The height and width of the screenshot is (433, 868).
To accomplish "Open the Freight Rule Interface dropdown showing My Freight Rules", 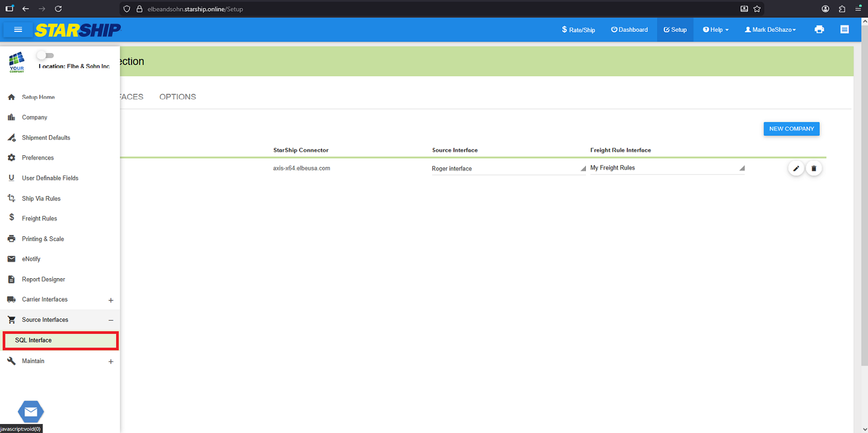I will coord(667,168).
